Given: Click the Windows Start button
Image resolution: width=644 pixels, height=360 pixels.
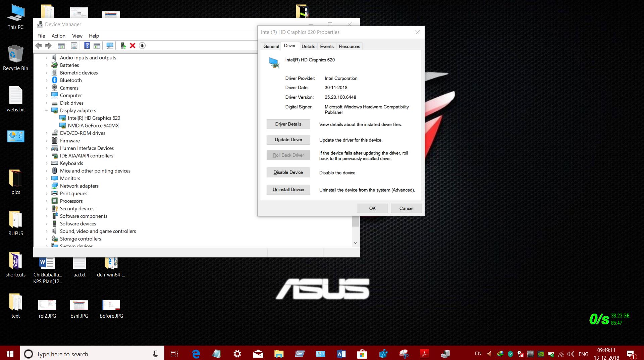Looking at the screenshot, I should click(10, 354).
